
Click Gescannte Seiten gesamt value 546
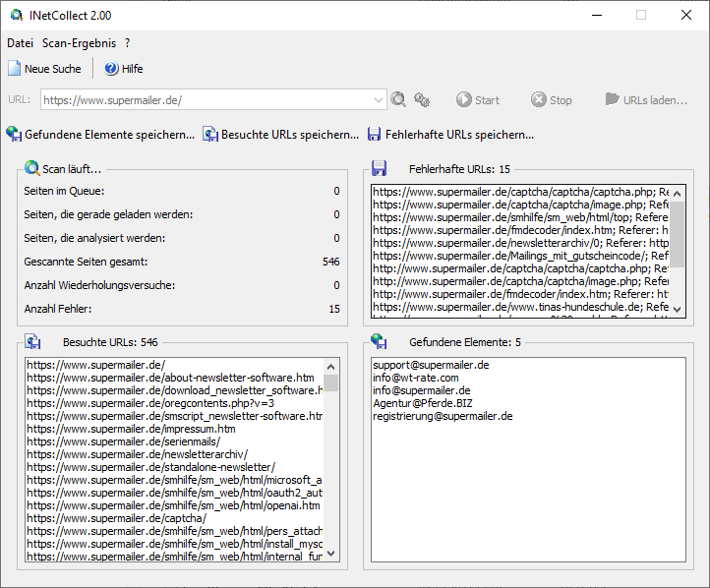331,262
